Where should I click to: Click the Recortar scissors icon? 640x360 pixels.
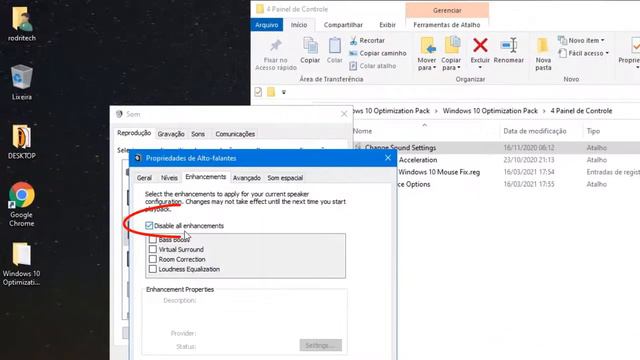click(353, 40)
